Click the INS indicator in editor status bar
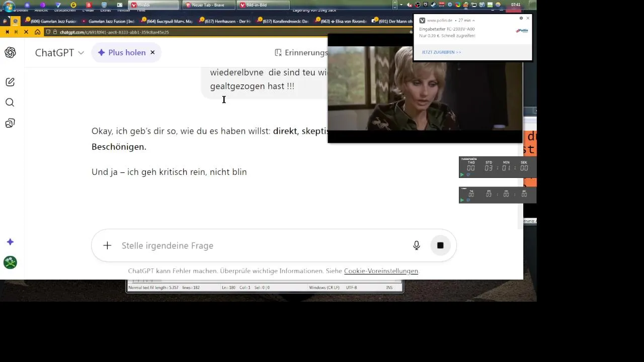 [389, 288]
